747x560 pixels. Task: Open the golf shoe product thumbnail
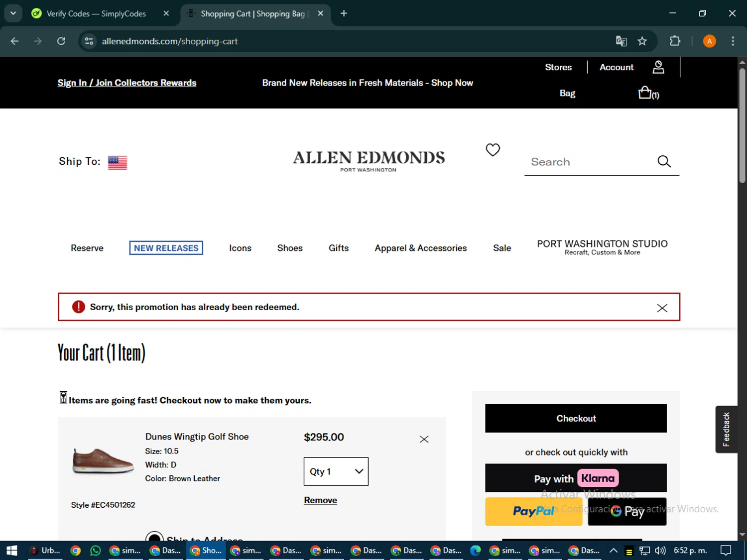tap(103, 461)
